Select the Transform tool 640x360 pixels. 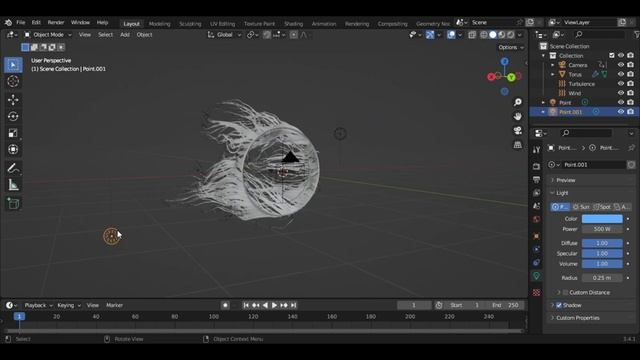click(x=13, y=149)
